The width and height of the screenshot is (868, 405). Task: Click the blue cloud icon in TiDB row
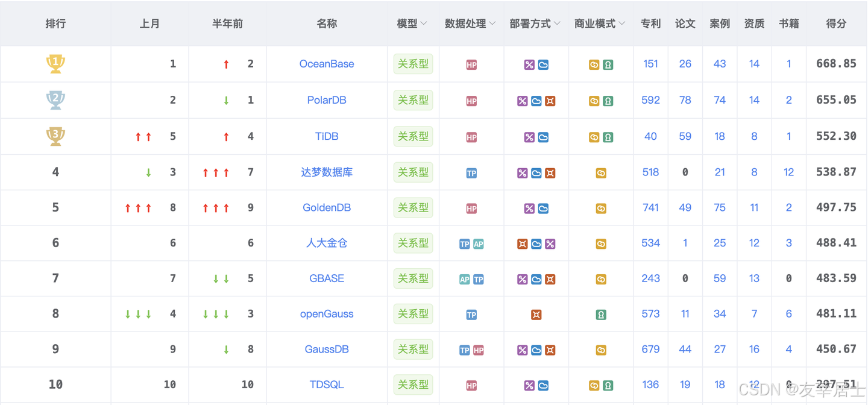pyautogui.click(x=543, y=137)
